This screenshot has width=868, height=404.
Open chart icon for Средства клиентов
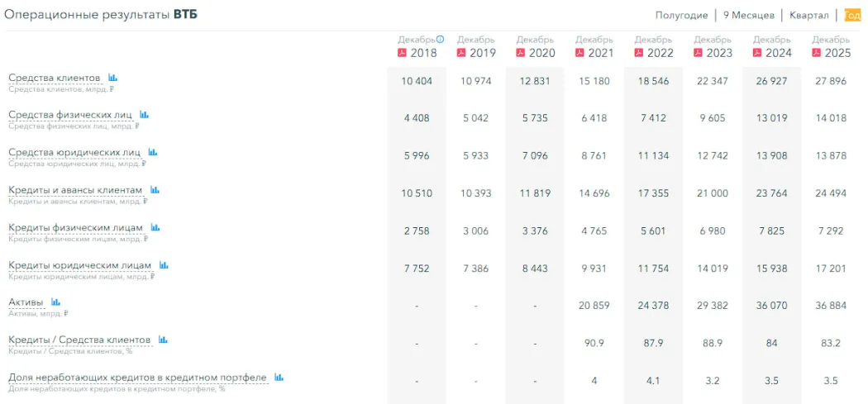point(113,78)
